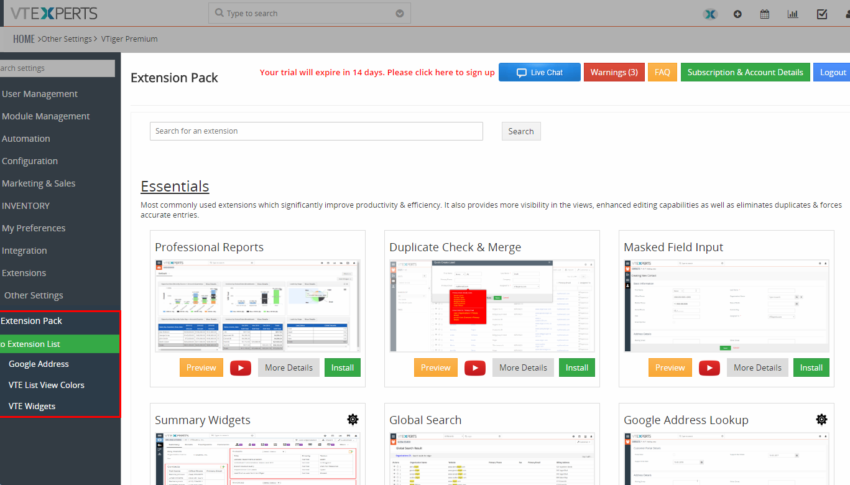Click the trial expiry sign up link
850x485 pixels.
click(x=377, y=72)
